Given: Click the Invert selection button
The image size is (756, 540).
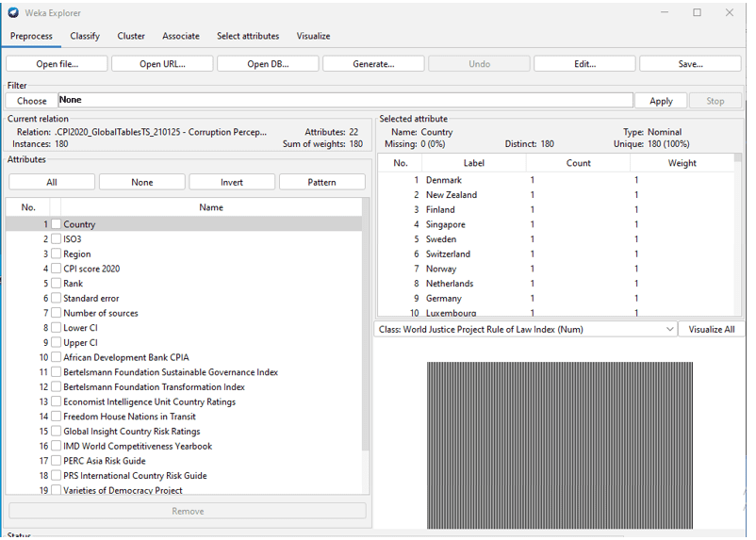Looking at the screenshot, I should coord(232,182).
